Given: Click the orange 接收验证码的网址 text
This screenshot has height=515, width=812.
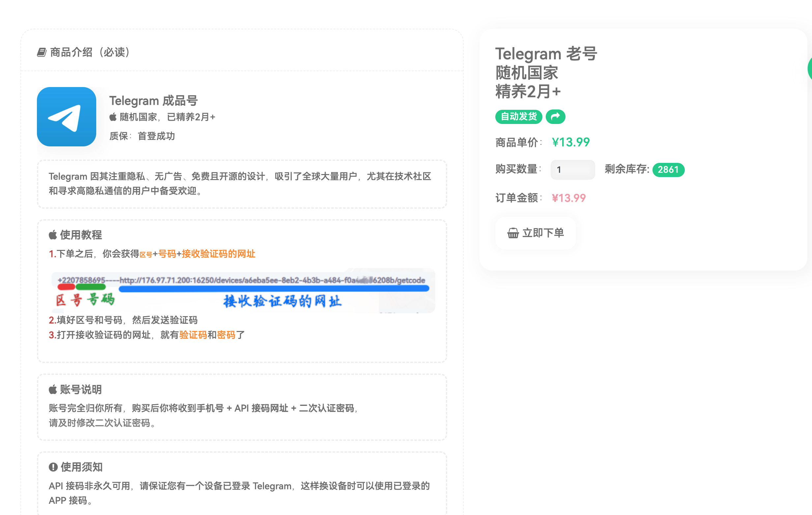Looking at the screenshot, I should (x=218, y=254).
